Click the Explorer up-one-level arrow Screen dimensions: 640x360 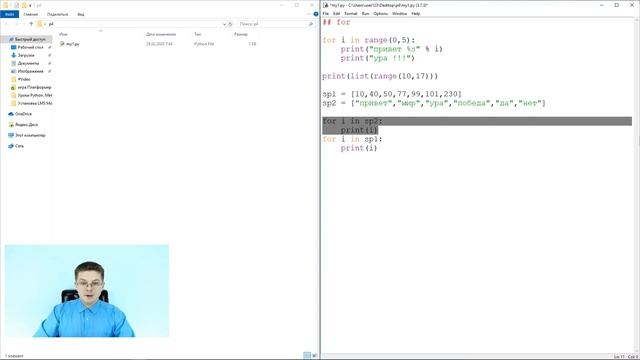click(31, 24)
